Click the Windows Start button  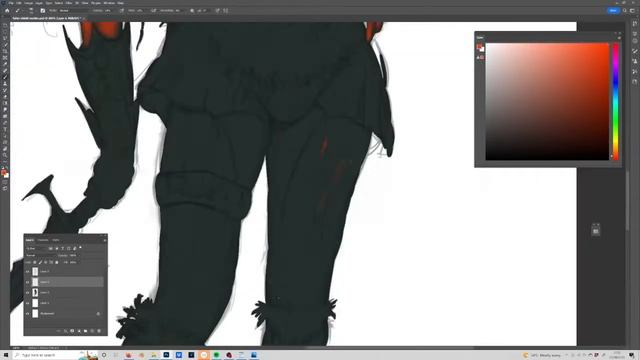click(x=6, y=355)
